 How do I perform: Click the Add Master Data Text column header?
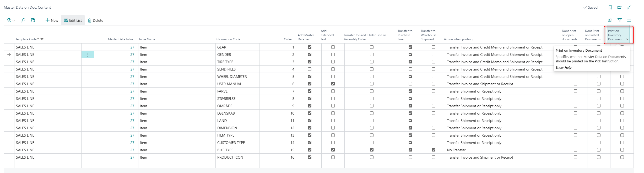point(306,37)
